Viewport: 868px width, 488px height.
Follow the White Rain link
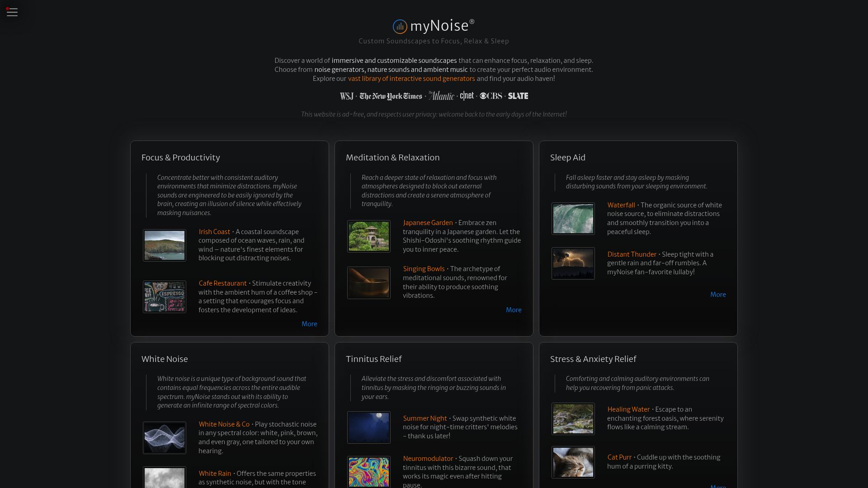pyautogui.click(x=215, y=474)
